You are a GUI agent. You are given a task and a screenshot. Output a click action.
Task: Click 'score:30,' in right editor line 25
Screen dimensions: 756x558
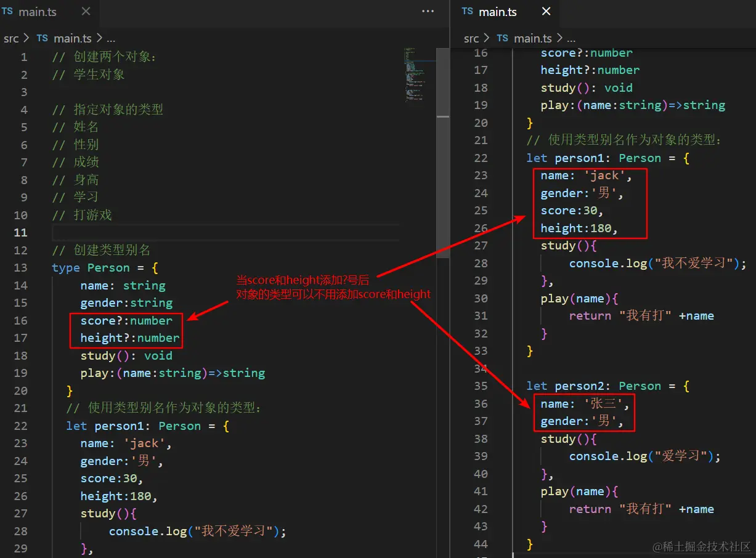pyautogui.click(x=572, y=211)
